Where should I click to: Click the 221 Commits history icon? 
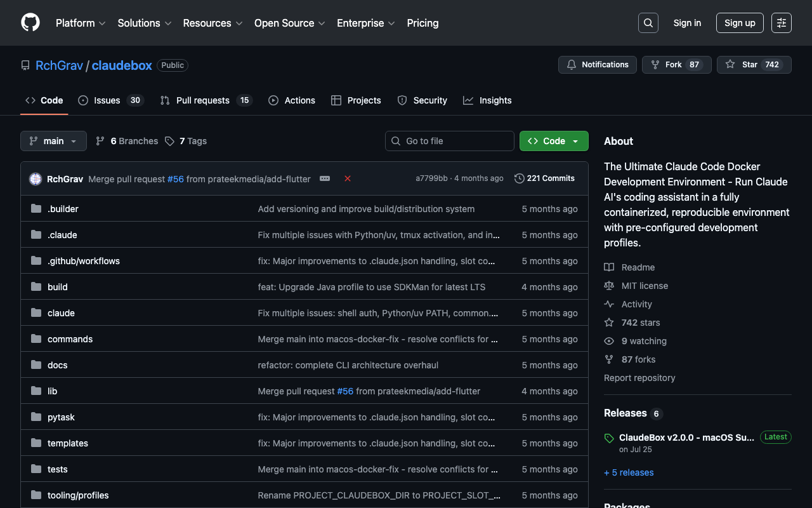coord(520,178)
